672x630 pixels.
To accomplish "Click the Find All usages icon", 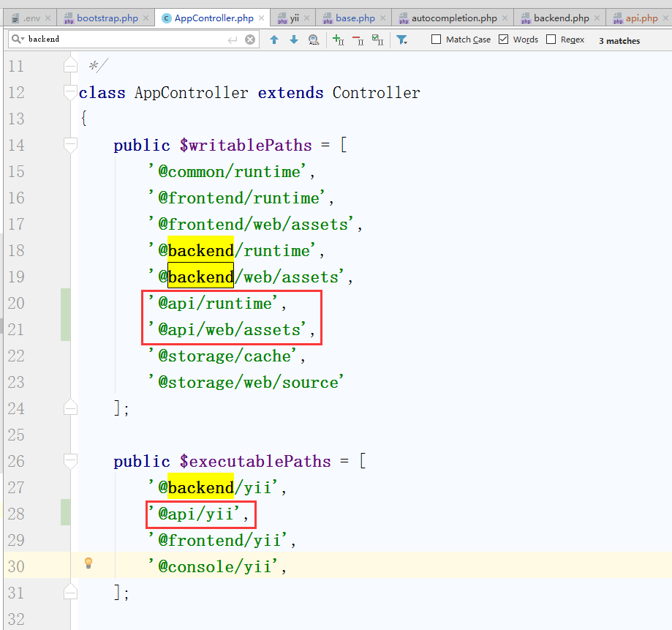I will click(314, 40).
